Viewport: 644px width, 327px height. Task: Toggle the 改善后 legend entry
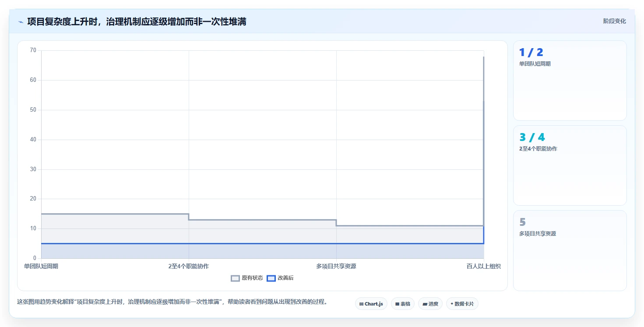(281, 278)
